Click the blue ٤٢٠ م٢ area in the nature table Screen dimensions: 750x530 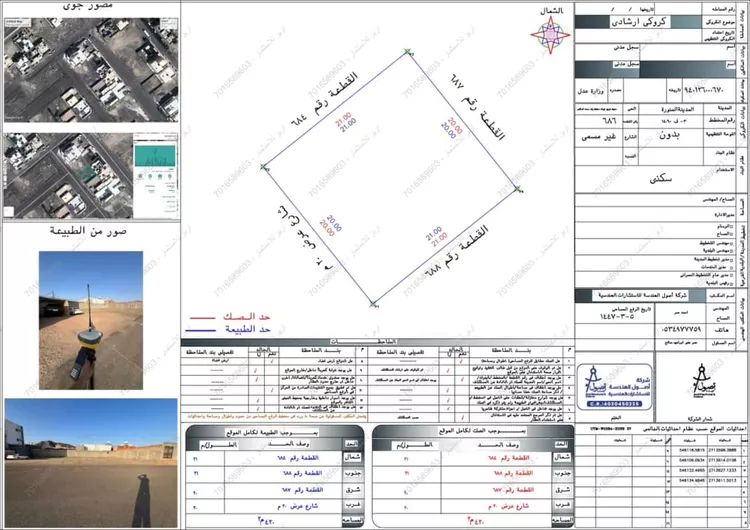click(x=266, y=521)
